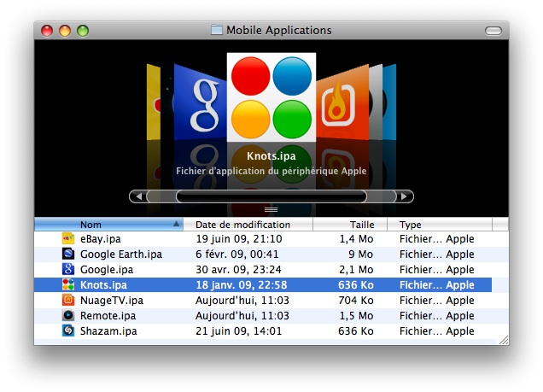
Task: Click date 30 avr. 09, 23:24
Action: coord(238,269)
